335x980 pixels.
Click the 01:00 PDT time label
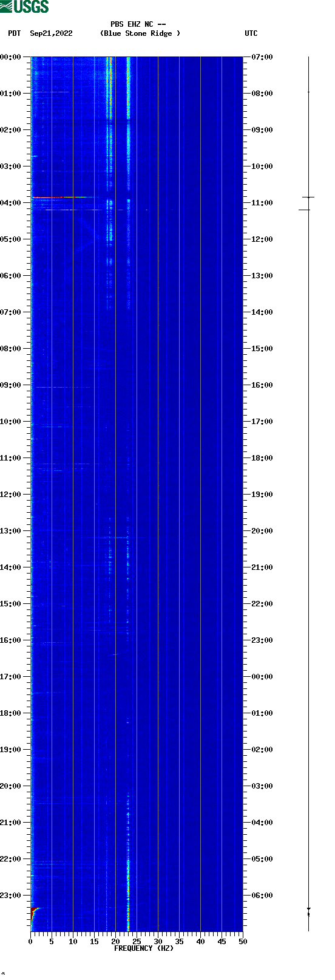[x=11, y=94]
